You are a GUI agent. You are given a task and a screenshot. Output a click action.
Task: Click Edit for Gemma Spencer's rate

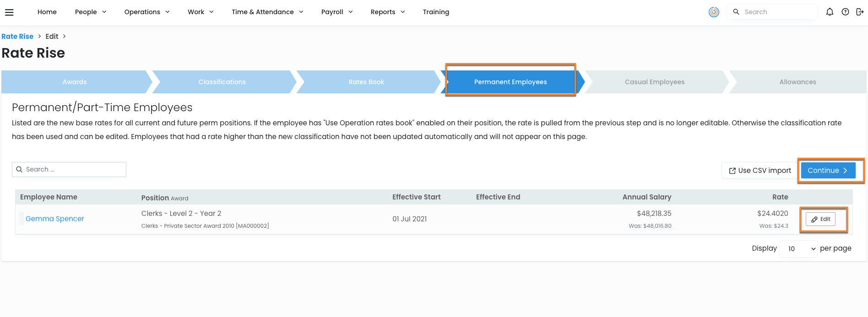click(x=820, y=219)
